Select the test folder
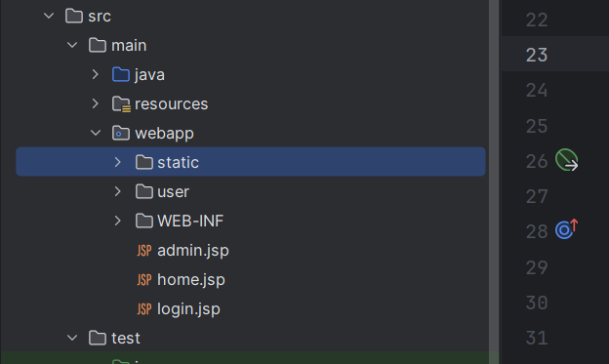Screen dimensions: 609x364 [x=126, y=339]
